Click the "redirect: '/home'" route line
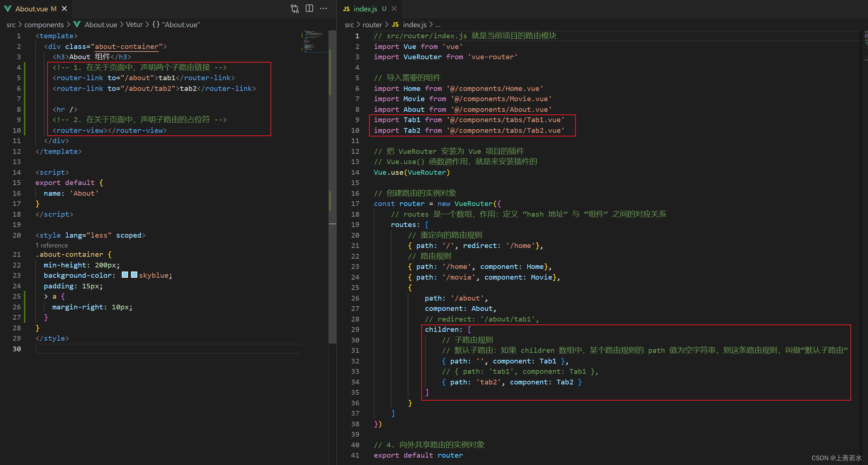 (x=475, y=245)
